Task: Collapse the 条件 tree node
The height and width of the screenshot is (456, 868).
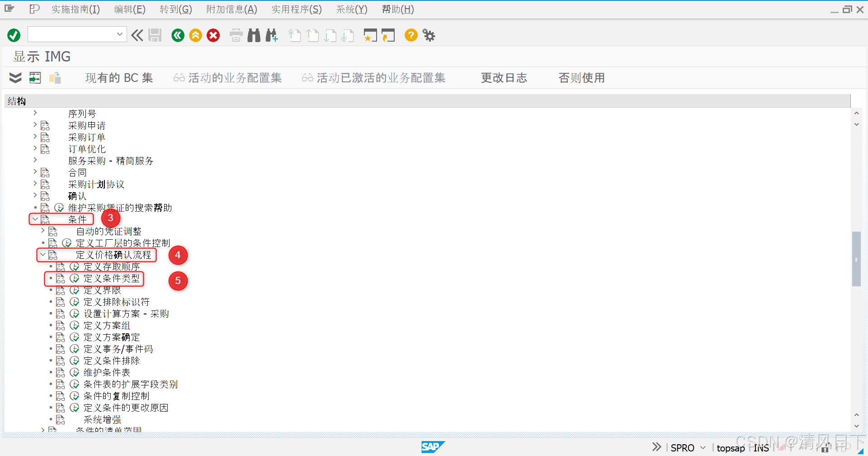Action: point(35,219)
